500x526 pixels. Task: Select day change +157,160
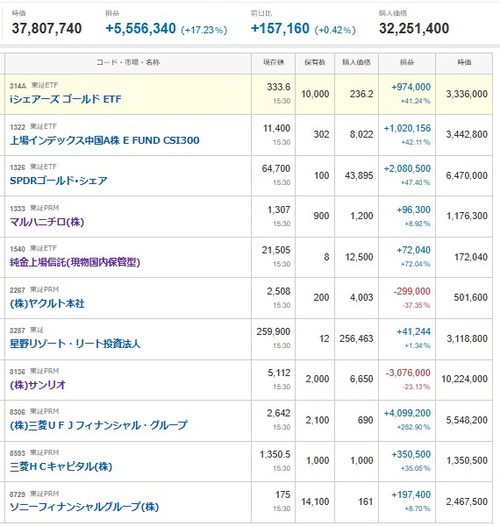[280, 29]
